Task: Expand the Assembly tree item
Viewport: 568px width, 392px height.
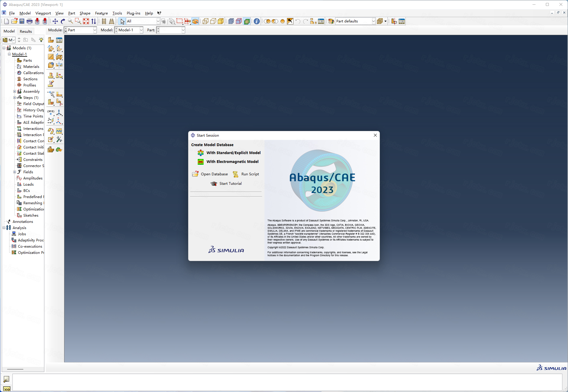Action: pos(14,91)
